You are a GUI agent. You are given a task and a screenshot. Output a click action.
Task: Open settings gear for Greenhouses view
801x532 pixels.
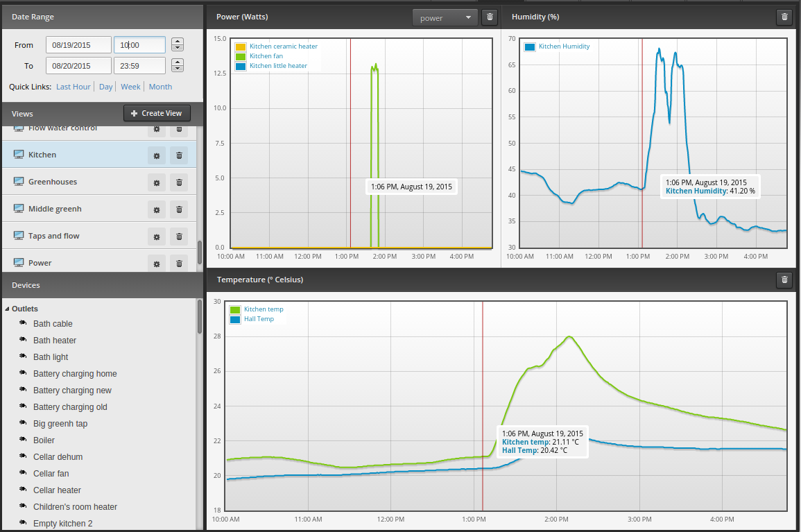(157, 182)
